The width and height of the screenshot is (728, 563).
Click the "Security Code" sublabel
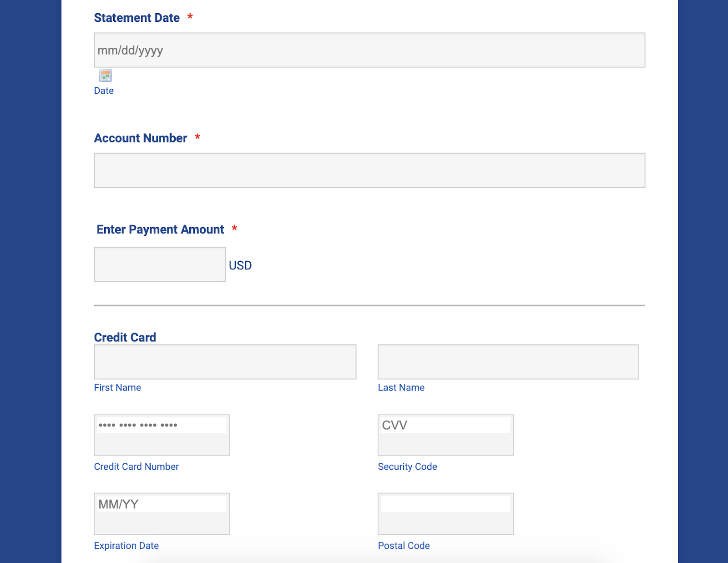tap(407, 467)
